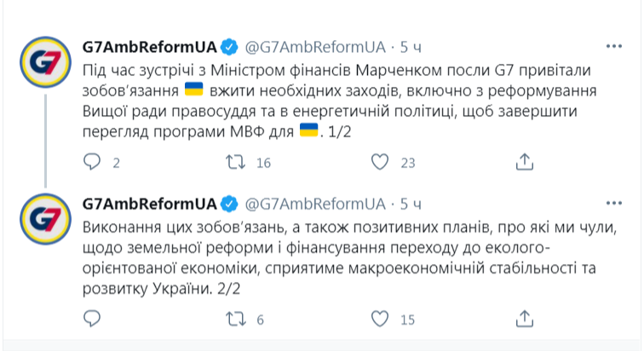This screenshot has height=351, width=644.
Task: Share the first tweet ending 1/2
Action: tap(526, 162)
